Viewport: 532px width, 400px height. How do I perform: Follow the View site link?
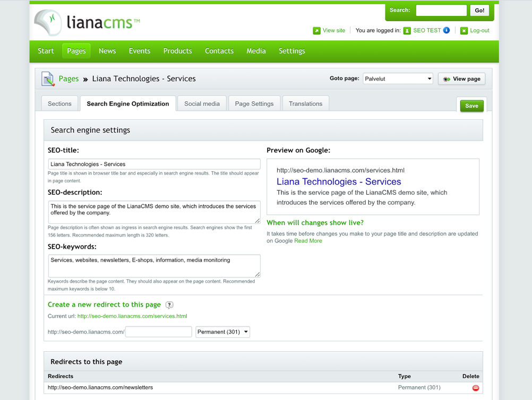[334, 31]
